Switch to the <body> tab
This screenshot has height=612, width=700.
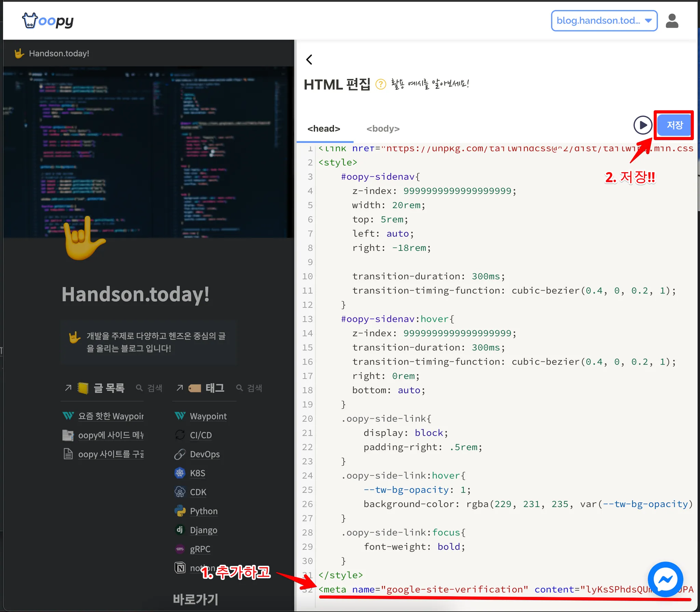pyautogui.click(x=383, y=129)
